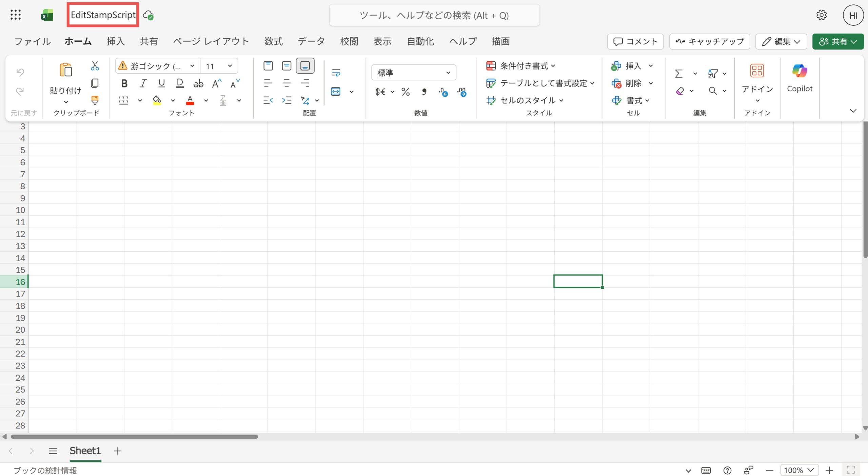
Task: Click the format painter icon
Action: (x=95, y=101)
